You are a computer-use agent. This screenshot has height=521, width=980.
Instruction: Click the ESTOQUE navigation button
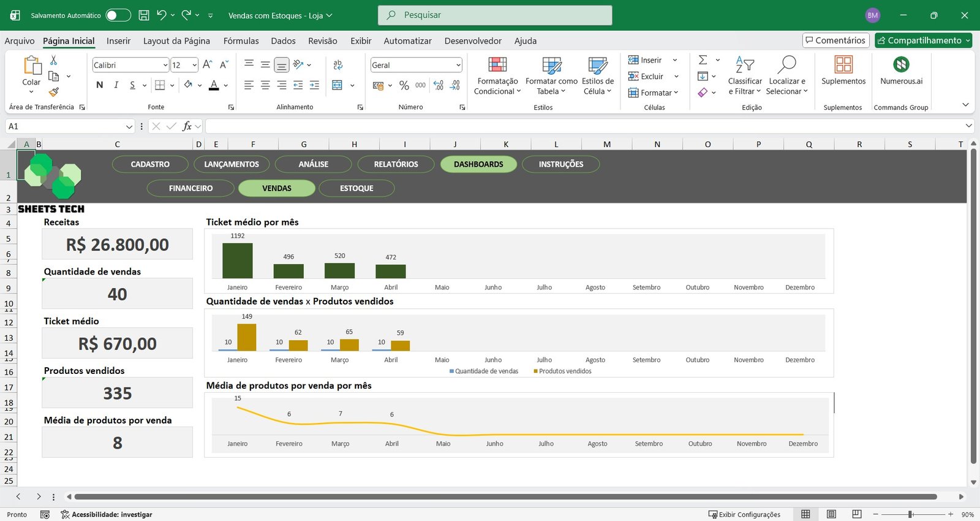(356, 188)
